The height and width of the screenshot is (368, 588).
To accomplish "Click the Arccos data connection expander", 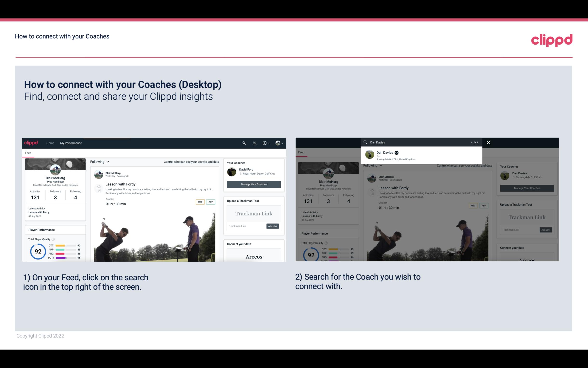I will (x=253, y=256).
